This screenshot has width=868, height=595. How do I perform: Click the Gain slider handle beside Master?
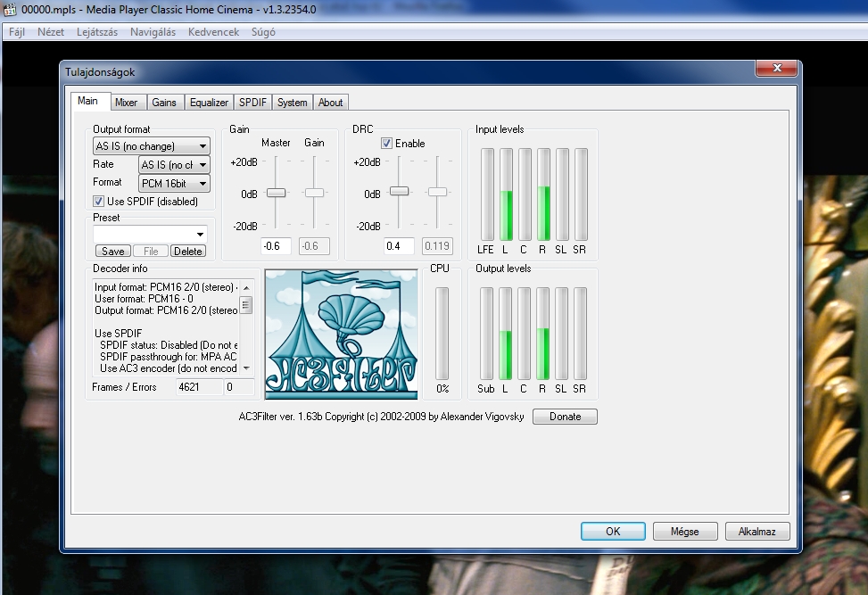[314, 193]
